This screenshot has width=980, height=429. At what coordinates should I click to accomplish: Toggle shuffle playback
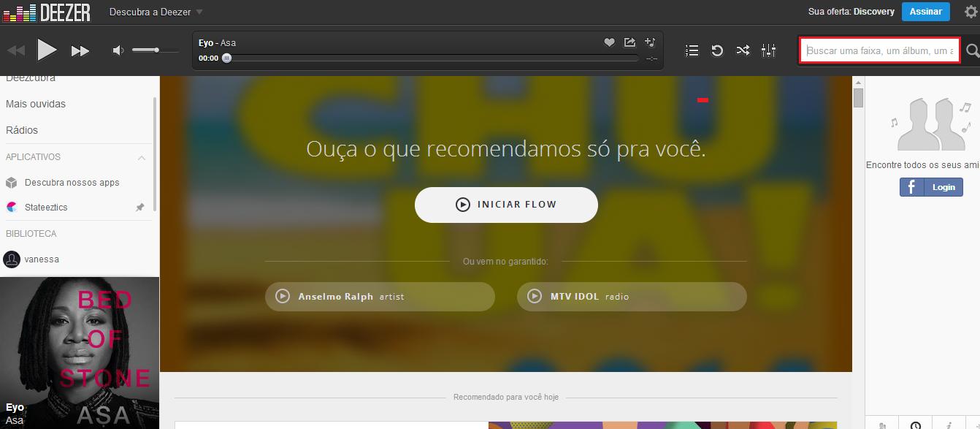[743, 50]
